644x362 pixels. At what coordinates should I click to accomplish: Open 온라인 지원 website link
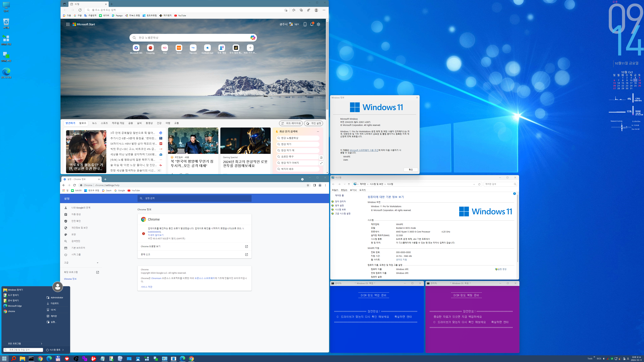(x=401, y=260)
